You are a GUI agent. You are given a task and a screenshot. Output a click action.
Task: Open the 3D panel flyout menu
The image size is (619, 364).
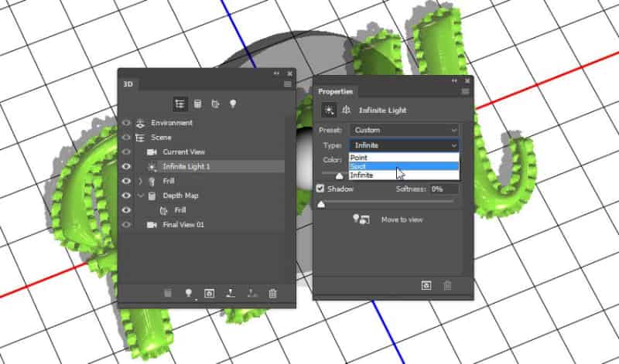pos(288,84)
